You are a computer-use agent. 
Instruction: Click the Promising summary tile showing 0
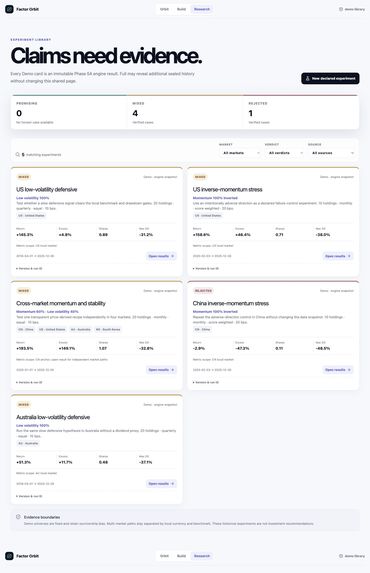pyautogui.click(x=69, y=112)
